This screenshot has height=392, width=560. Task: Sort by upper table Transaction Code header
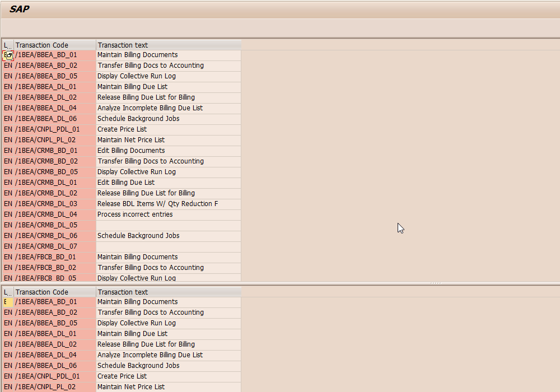click(55, 45)
